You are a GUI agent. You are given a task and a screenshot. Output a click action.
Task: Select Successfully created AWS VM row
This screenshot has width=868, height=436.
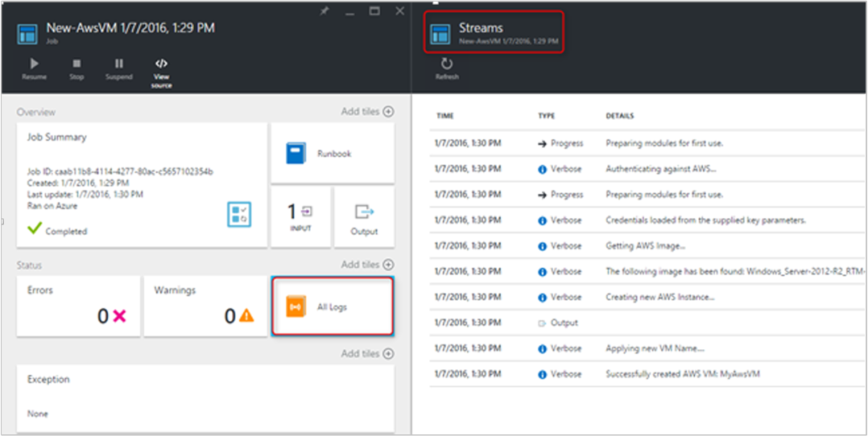point(648,374)
